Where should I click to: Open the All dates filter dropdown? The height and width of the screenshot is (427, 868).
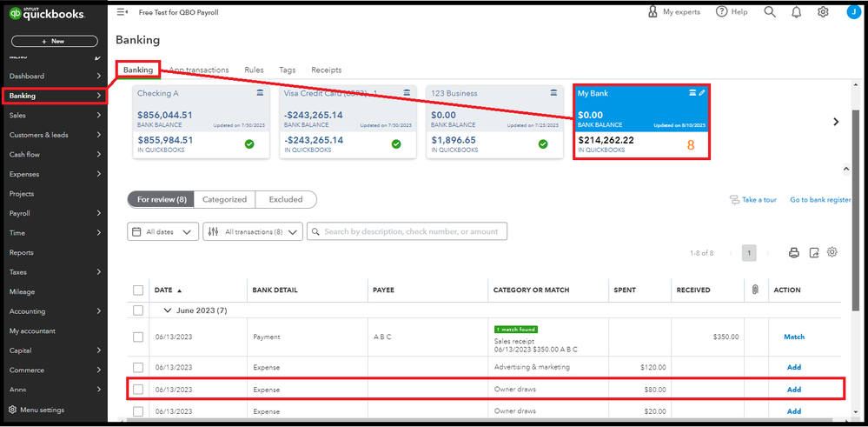pyautogui.click(x=162, y=232)
